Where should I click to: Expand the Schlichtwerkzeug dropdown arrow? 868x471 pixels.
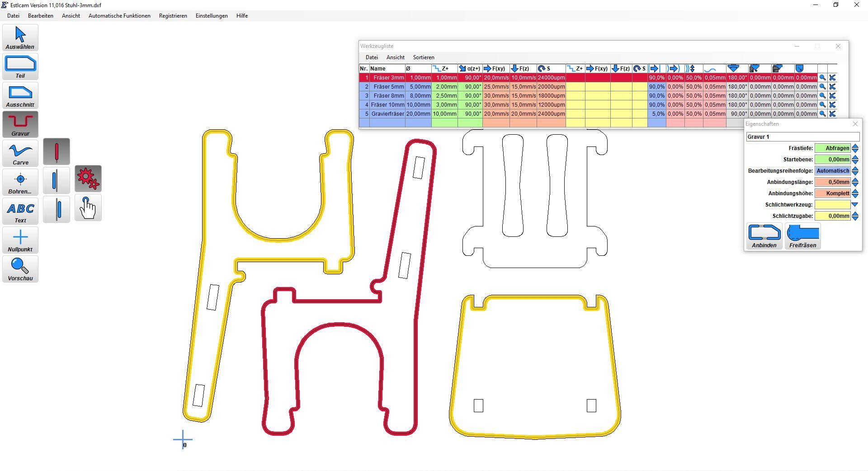click(x=854, y=205)
